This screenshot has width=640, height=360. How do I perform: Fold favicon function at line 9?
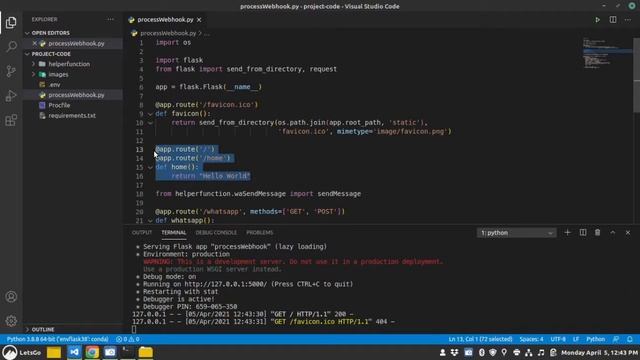click(x=150, y=113)
